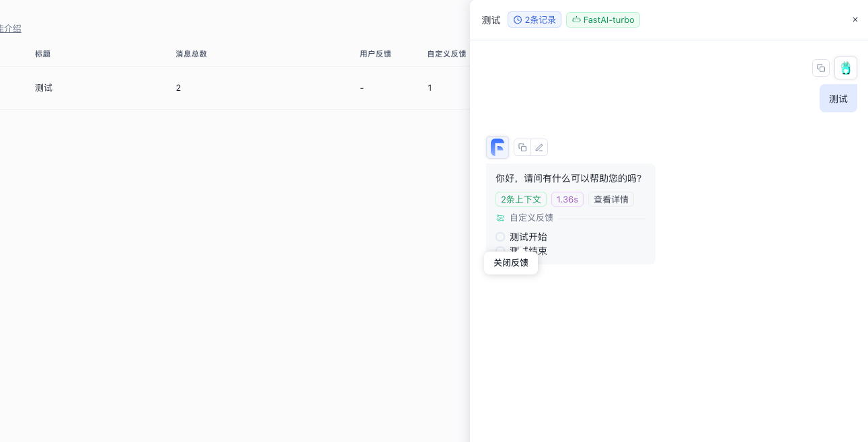Copy the user message "测试"
The width and height of the screenshot is (868, 442).
(820, 68)
